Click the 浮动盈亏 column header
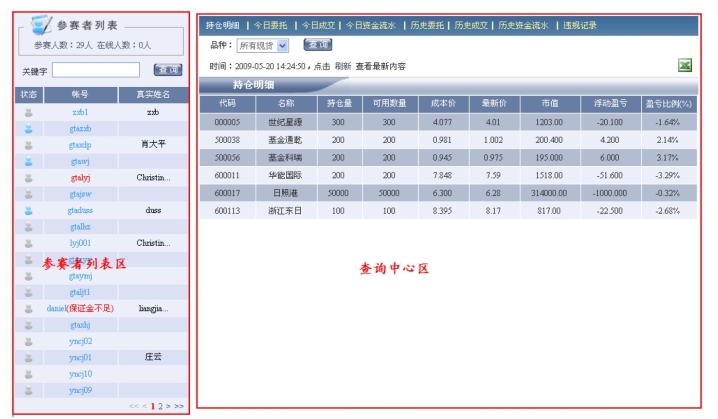The width and height of the screenshot is (718, 419). 610,104
